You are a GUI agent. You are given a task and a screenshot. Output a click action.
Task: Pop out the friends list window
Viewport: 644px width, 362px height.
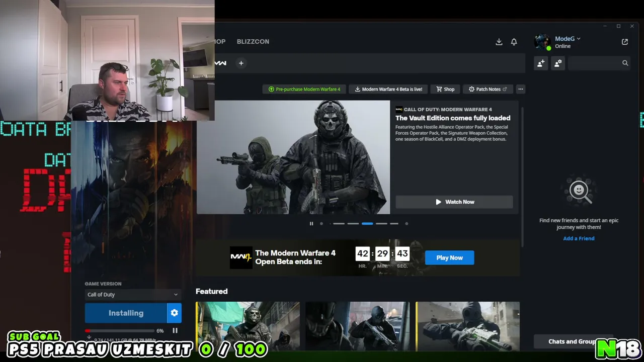click(x=625, y=42)
